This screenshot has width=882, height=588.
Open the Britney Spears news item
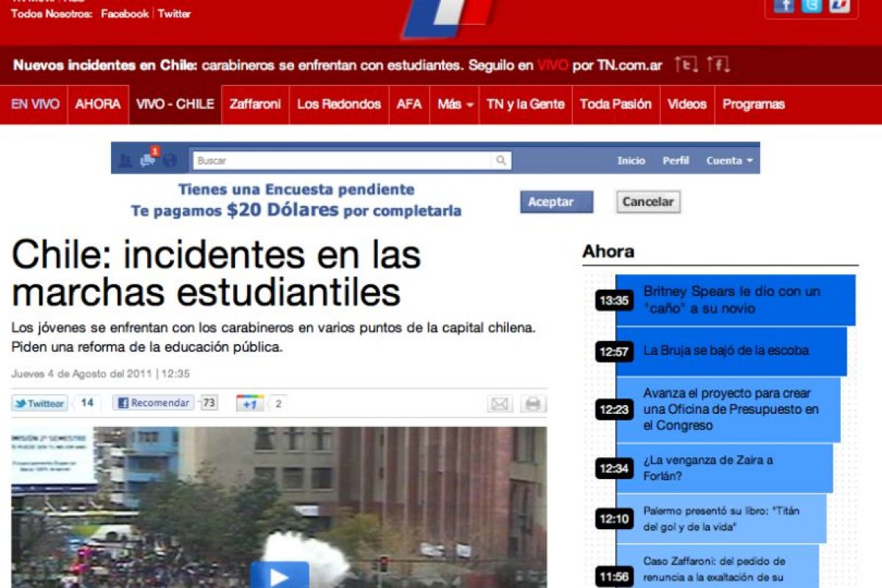(x=736, y=300)
